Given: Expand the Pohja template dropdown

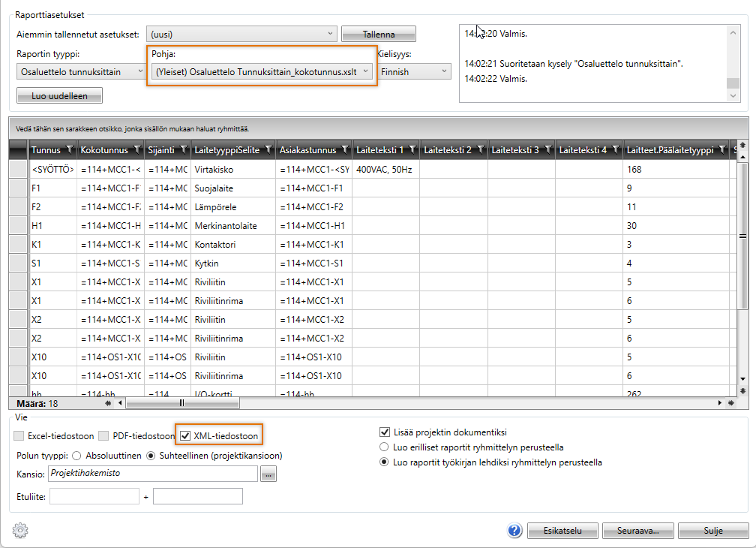Looking at the screenshot, I should point(365,71).
